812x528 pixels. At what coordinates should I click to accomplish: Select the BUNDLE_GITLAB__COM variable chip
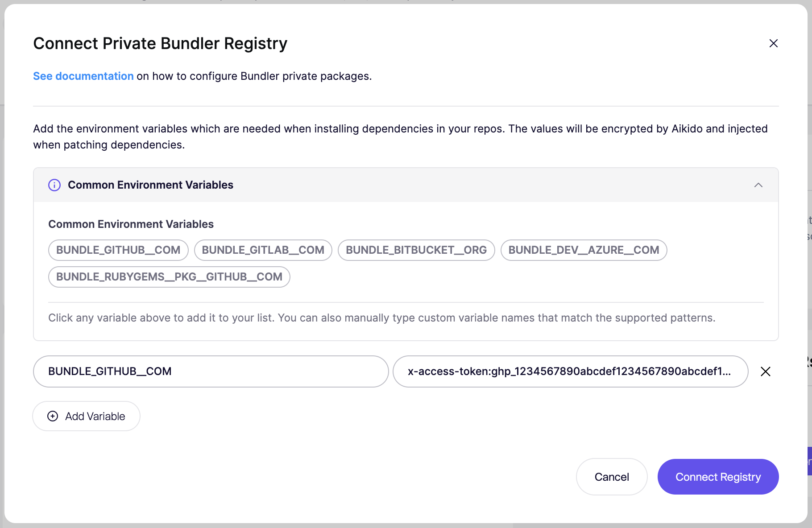tap(263, 250)
